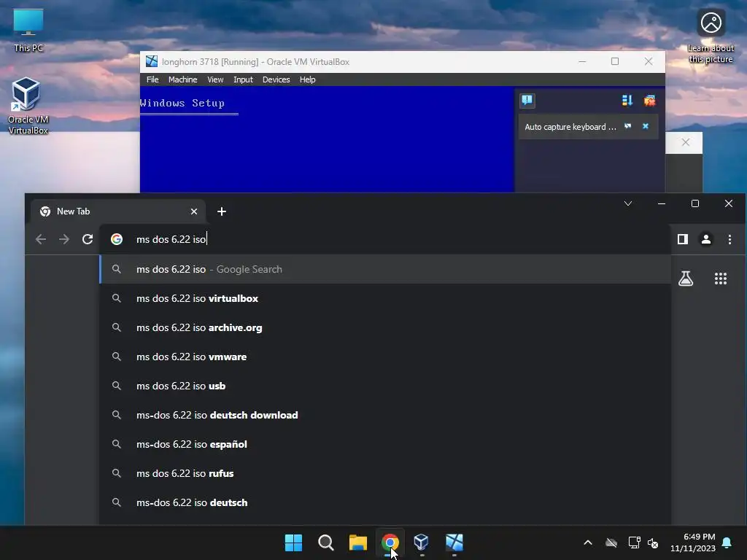The height and width of the screenshot is (560, 747).
Task: Open This PC desktop icon
Action: click(28, 29)
